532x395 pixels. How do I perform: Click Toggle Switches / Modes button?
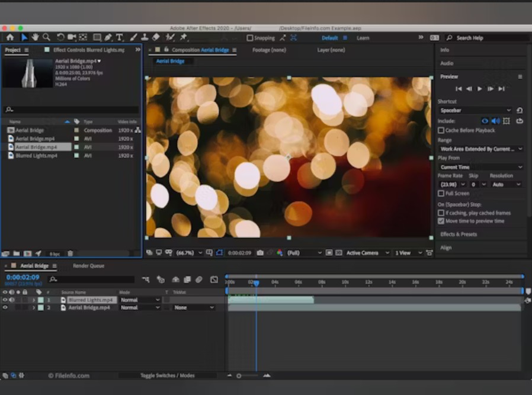(168, 375)
